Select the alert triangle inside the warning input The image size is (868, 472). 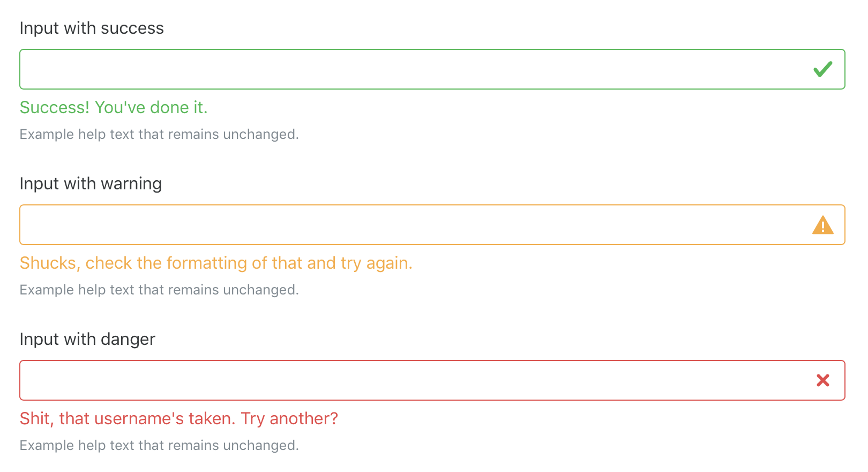pyautogui.click(x=823, y=225)
